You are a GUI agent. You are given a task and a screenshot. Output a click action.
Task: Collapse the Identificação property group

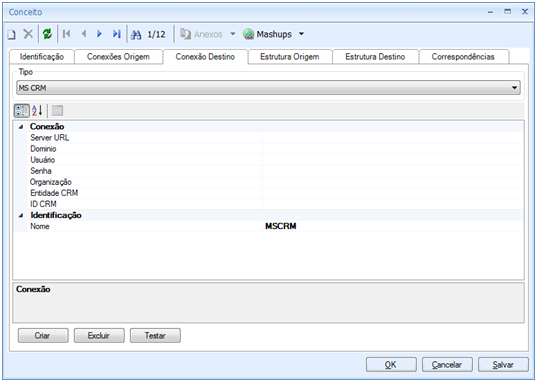(21, 215)
